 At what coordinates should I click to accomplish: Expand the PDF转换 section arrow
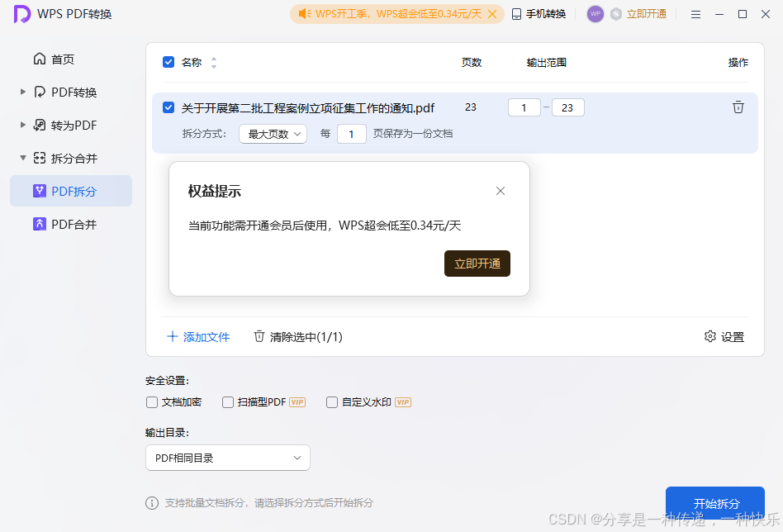coord(23,92)
